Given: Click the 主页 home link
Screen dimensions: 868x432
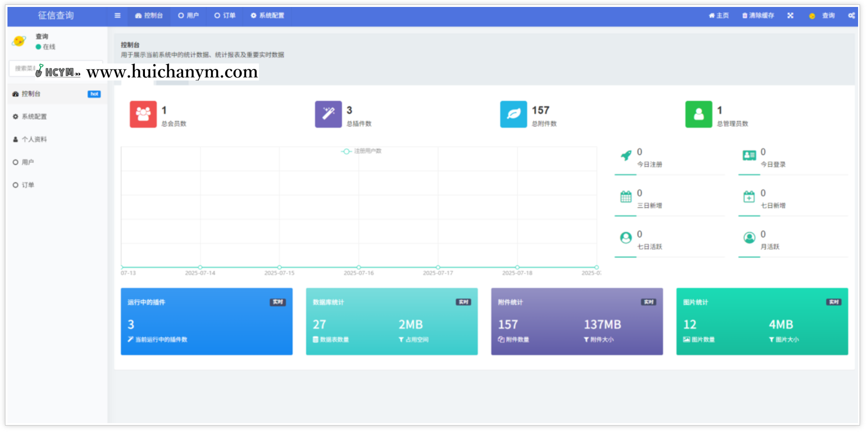Looking at the screenshot, I should click(x=719, y=15).
